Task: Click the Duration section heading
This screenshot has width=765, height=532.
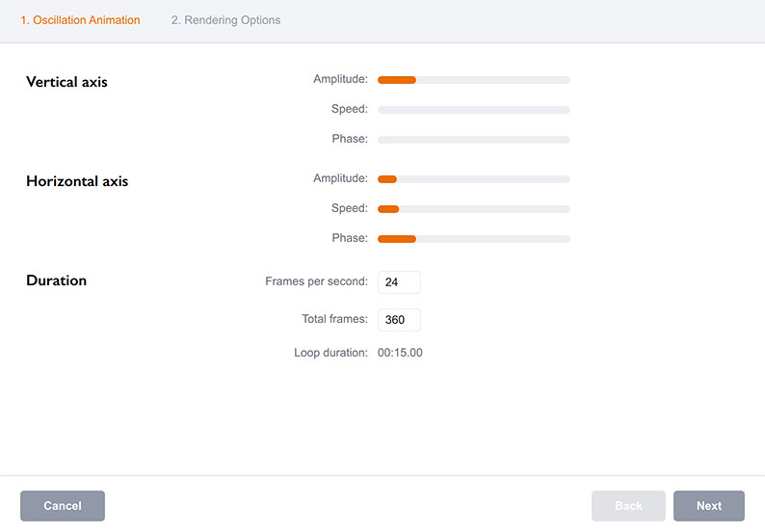Action: [x=56, y=280]
